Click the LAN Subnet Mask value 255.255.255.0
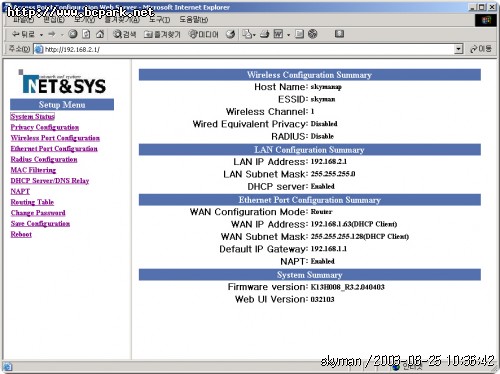Image resolution: width=500 pixels, height=374 pixels. click(x=333, y=174)
